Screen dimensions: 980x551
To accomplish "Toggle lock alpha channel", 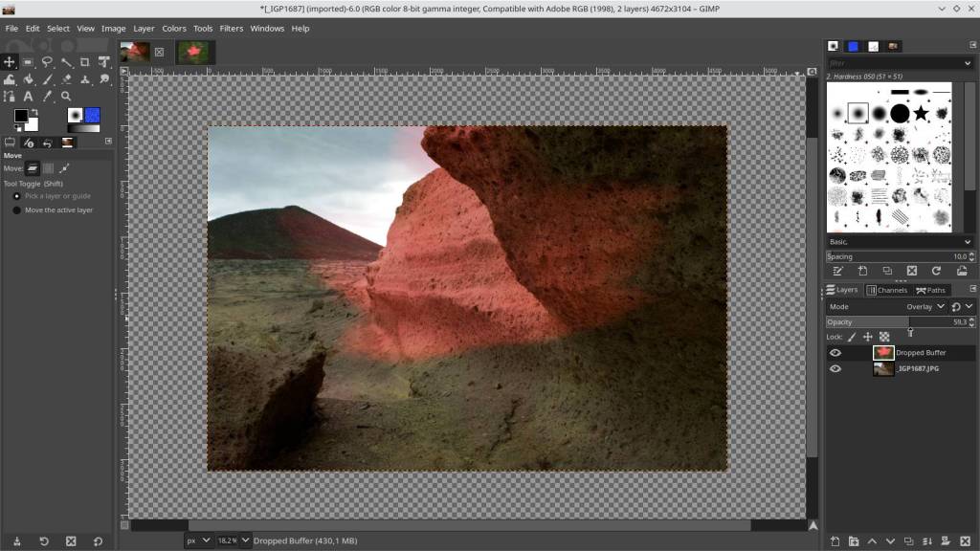I will (884, 338).
